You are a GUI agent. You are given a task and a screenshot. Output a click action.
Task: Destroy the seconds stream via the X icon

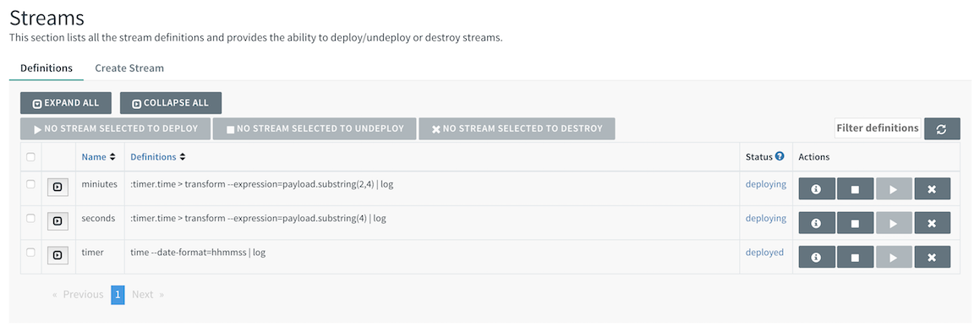[932, 223]
